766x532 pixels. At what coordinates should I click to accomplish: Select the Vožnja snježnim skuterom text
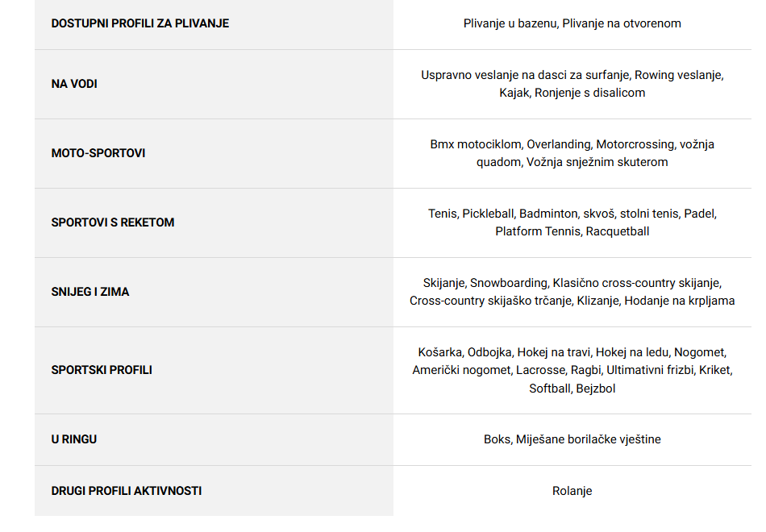pyautogui.click(x=597, y=162)
